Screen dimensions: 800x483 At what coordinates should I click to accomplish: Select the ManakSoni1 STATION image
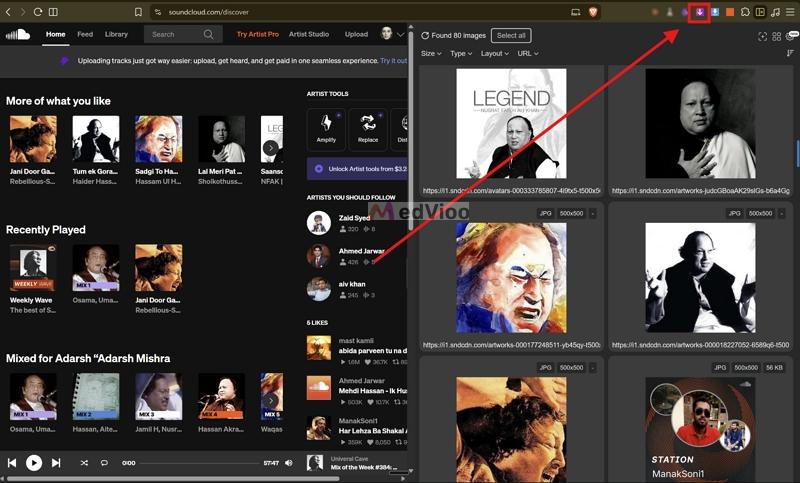[700, 429]
